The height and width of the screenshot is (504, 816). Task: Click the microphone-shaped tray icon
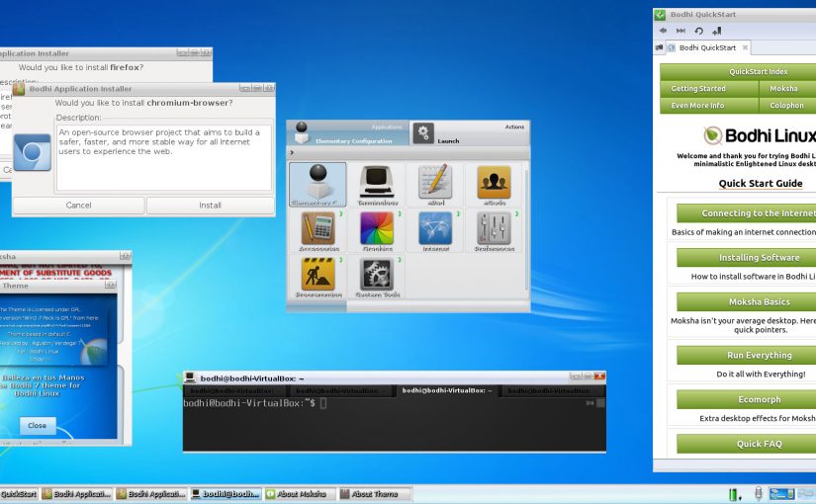759,493
